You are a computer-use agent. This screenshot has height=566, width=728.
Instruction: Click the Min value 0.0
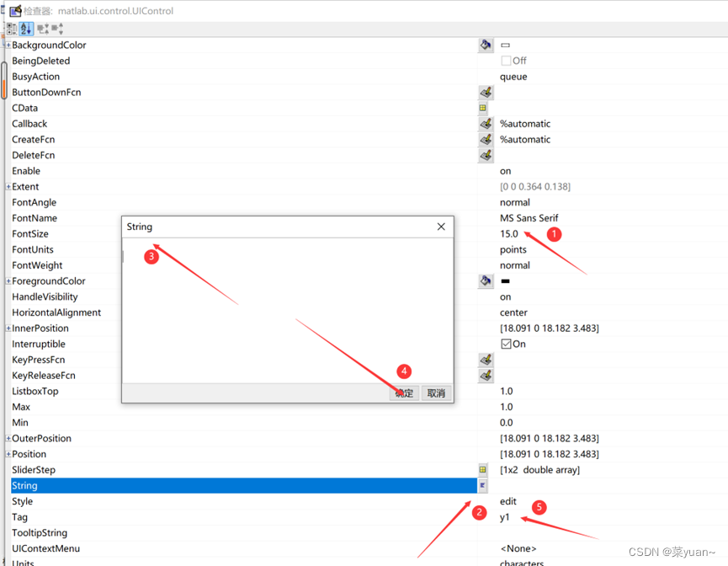(507, 423)
